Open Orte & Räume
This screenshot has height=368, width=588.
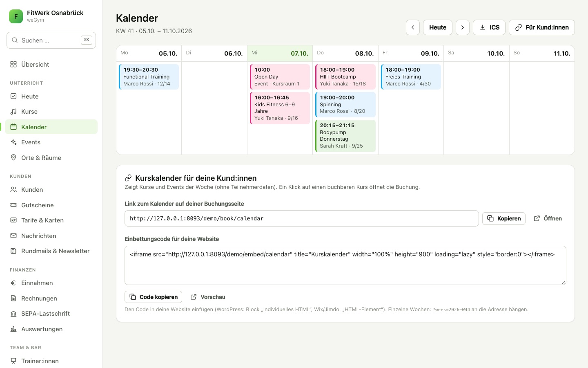tap(51, 157)
